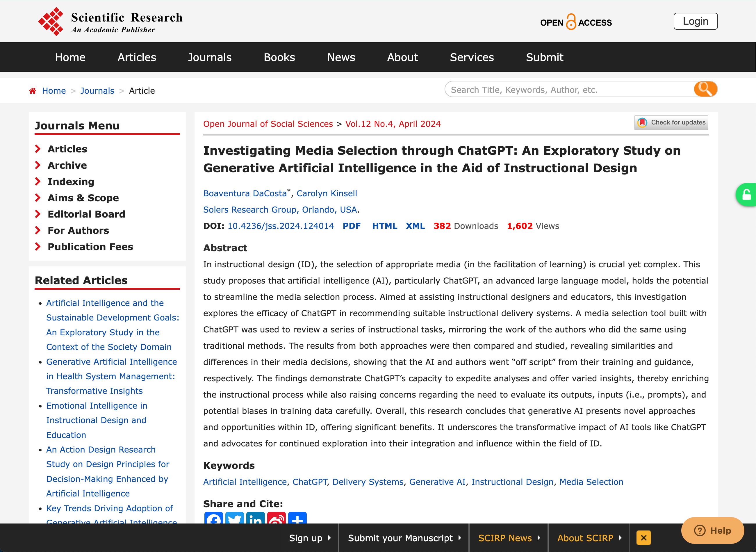Share article on Facebook
The image size is (756, 552).
pyautogui.click(x=213, y=518)
